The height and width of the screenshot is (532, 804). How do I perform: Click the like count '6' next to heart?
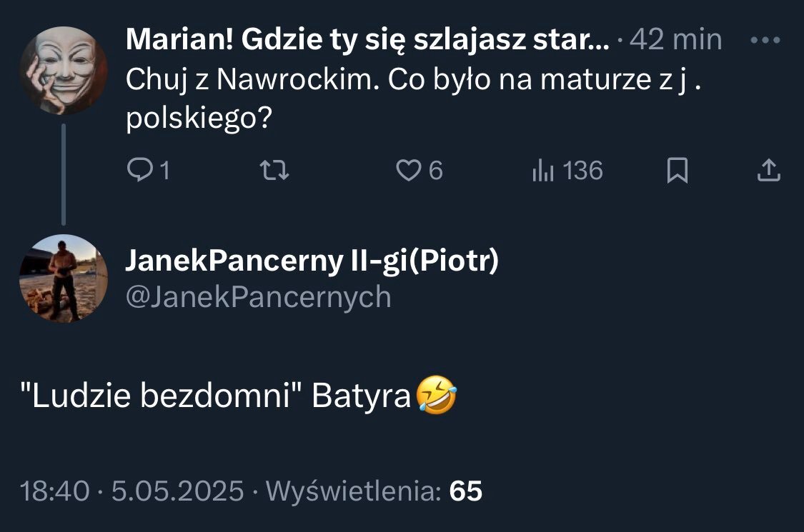click(x=435, y=170)
